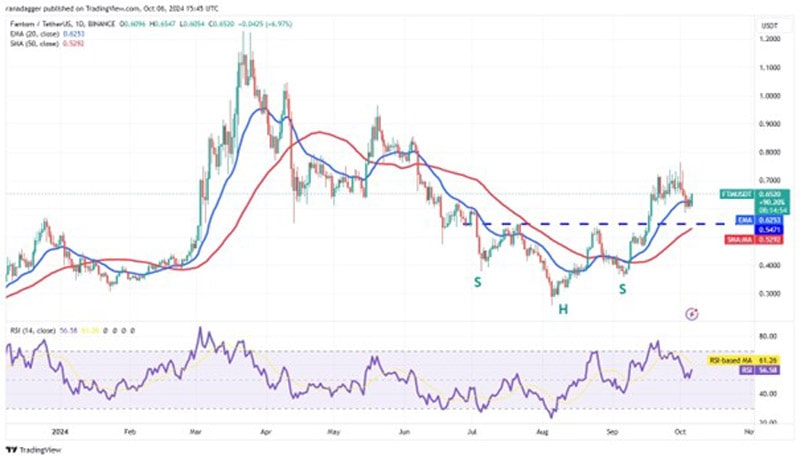The width and height of the screenshot is (800, 460).
Task: Click the 0.3000 price axis label
Action: [x=769, y=294]
